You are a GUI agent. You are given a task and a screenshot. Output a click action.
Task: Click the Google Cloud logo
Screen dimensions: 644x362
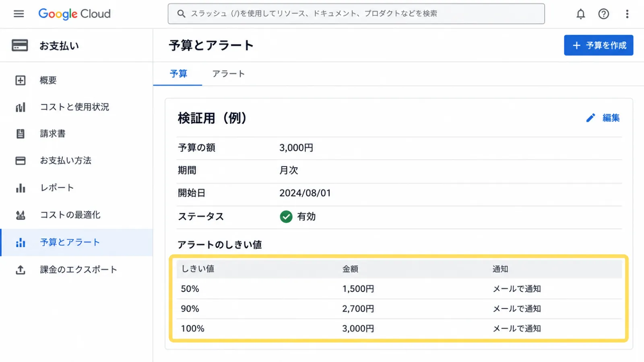click(x=74, y=14)
